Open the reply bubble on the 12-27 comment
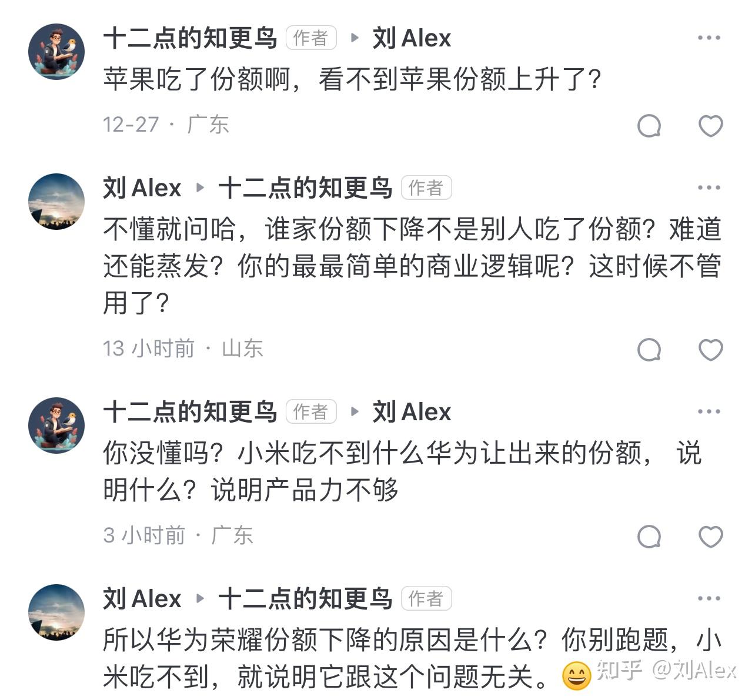 (x=649, y=126)
